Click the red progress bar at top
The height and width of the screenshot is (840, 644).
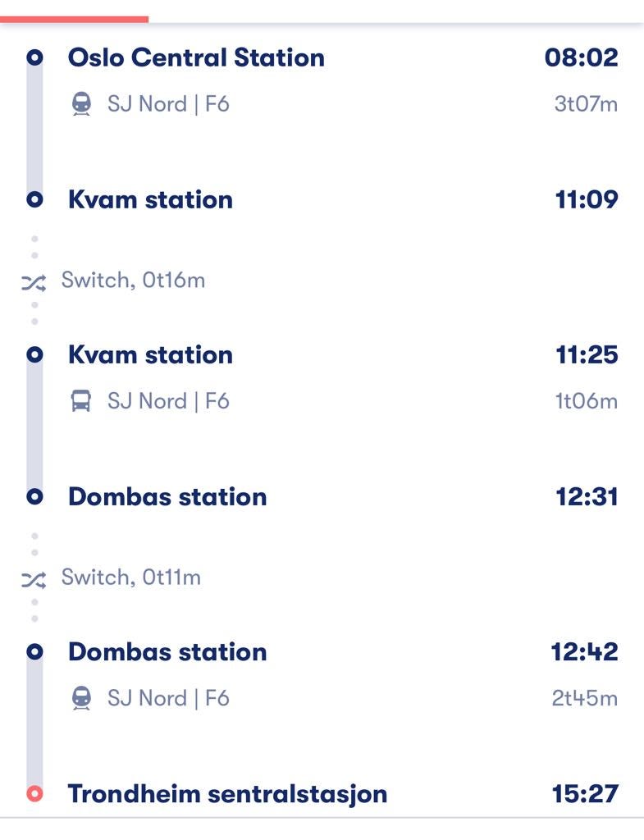[75, 20]
